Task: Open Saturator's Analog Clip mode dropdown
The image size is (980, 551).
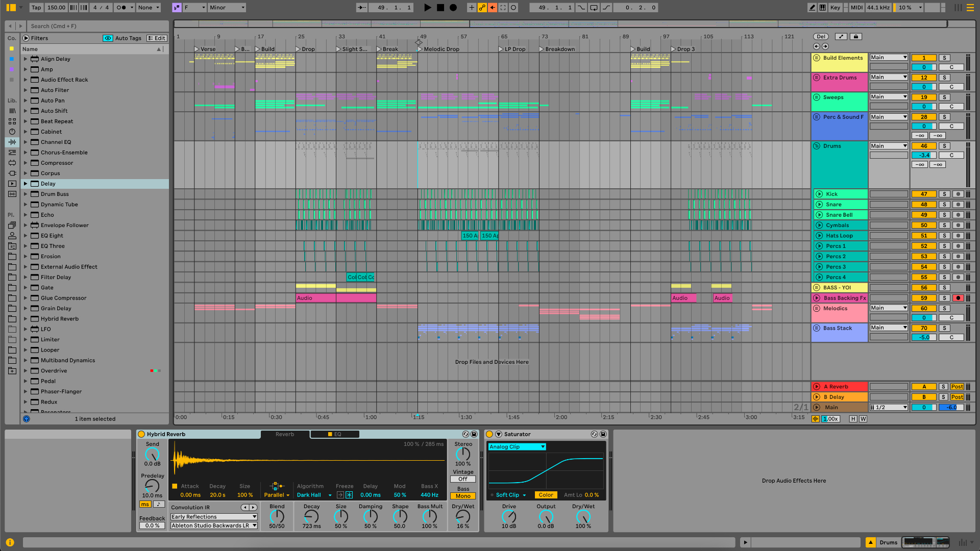Action: [517, 446]
